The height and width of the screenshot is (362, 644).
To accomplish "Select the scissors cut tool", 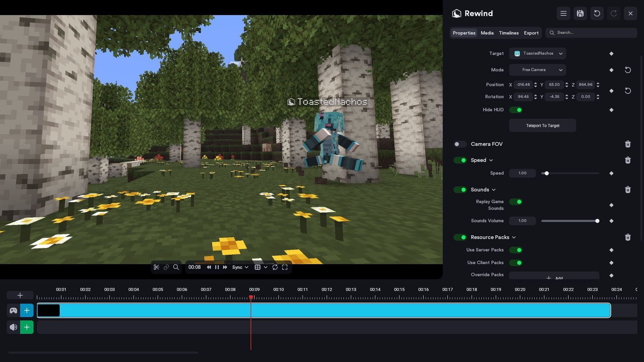I will 156,267.
